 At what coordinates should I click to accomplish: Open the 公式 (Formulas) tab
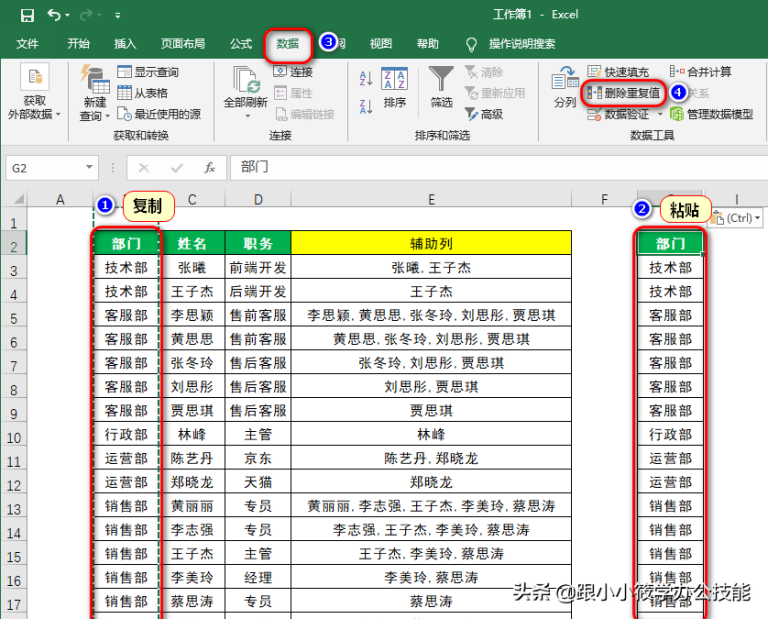tap(241, 44)
